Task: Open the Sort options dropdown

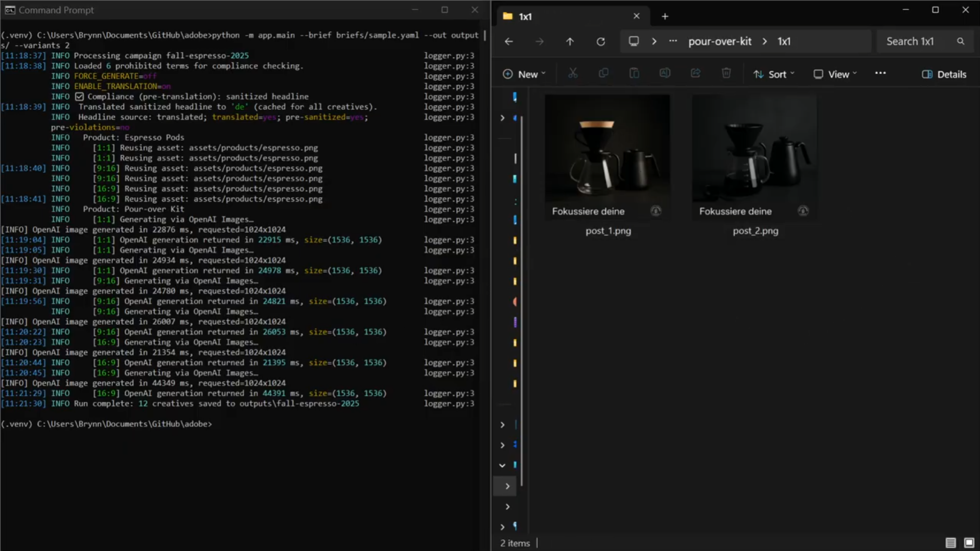Action: click(774, 74)
